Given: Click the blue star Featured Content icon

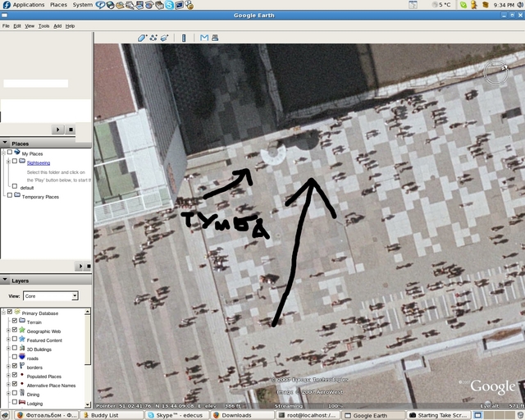Looking at the screenshot, I should coord(22,340).
